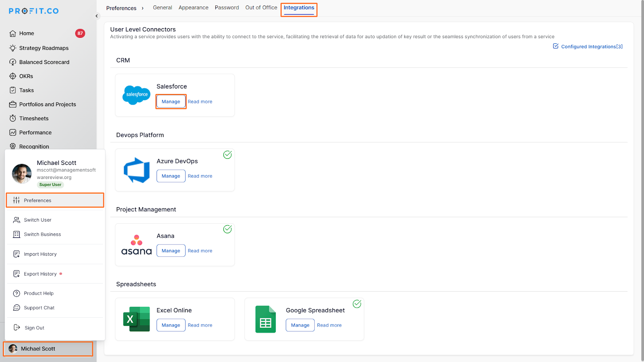Screen dimensions: 644x362
Task: Choose Switch User menu entry
Action: pos(55,220)
